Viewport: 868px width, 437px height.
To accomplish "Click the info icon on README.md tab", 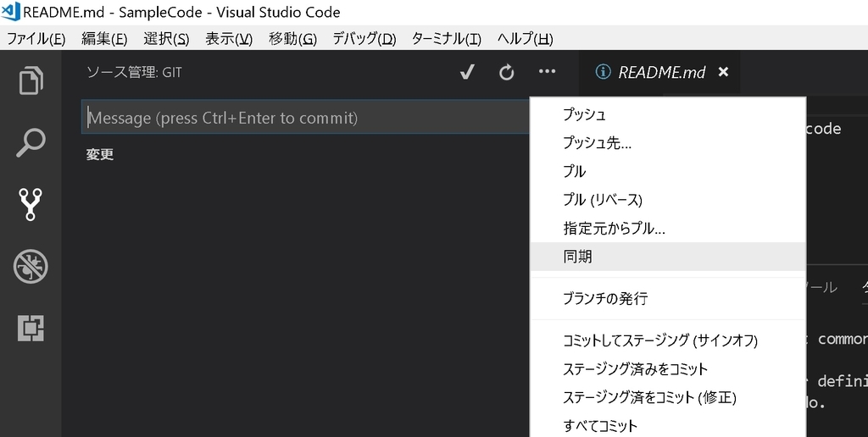I will pos(603,71).
